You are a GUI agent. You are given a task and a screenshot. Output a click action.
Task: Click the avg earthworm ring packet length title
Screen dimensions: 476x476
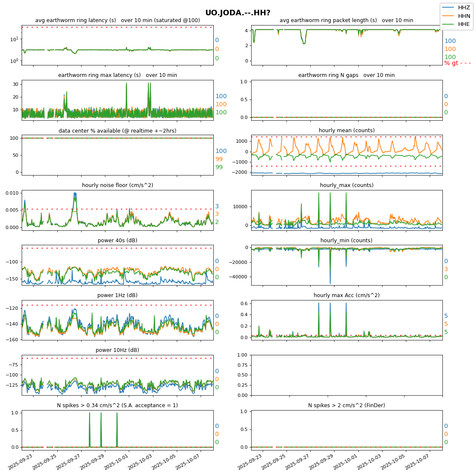pos(346,20)
